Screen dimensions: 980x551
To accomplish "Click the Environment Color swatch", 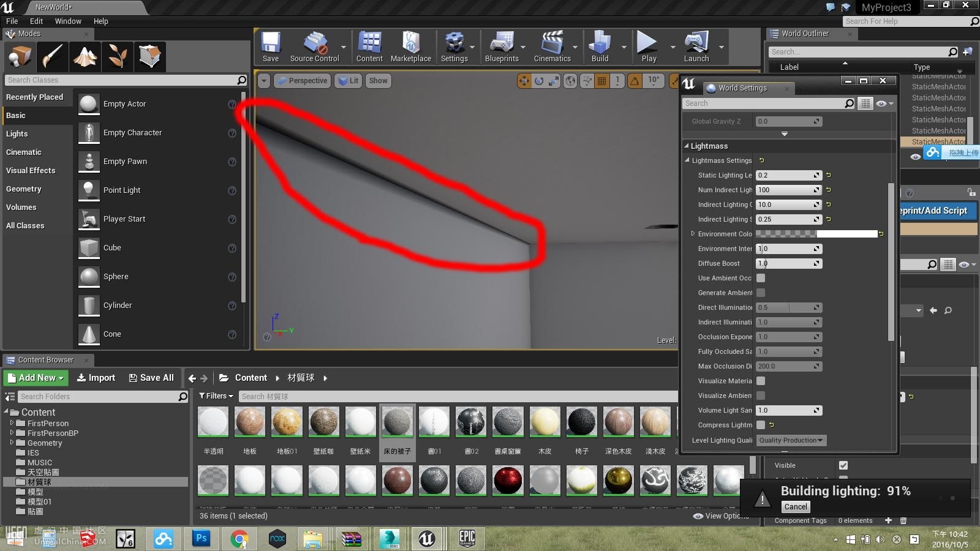I will pyautogui.click(x=816, y=234).
